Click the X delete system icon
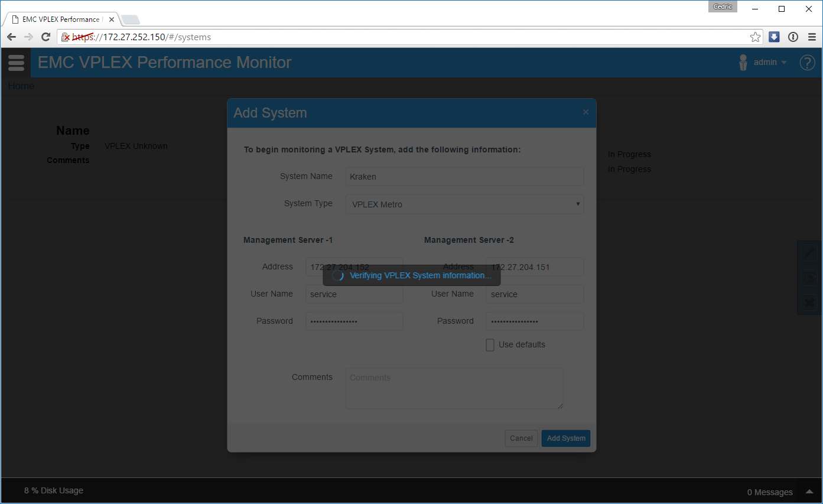The image size is (823, 504). coord(808,303)
